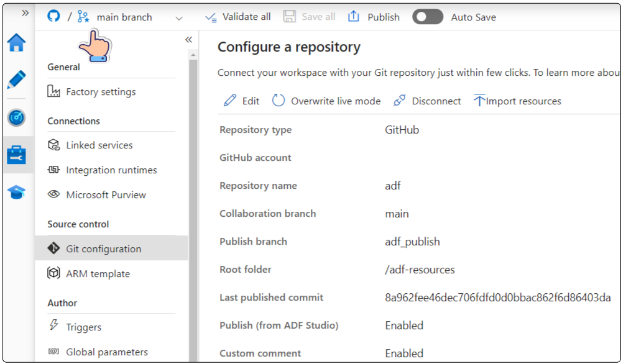
Task: Open the Learning center graduation cap icon
Action: click(16, 192)
